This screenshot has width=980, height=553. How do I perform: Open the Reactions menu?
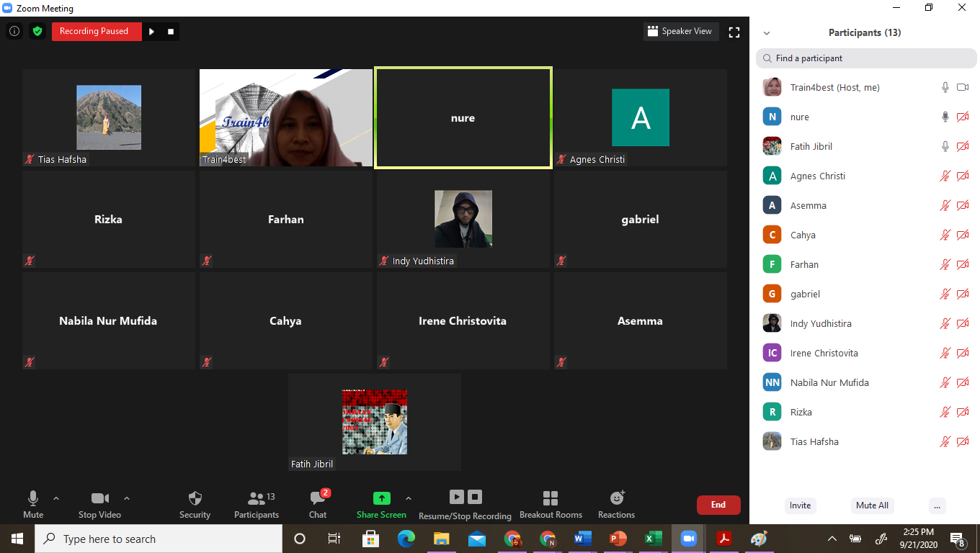[616, 504]
